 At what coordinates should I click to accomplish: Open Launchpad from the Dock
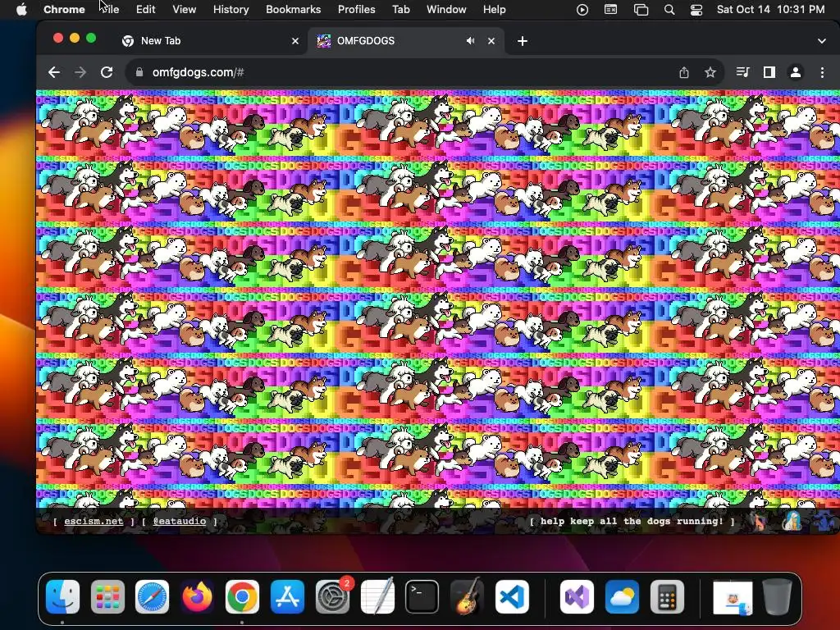(x=107, y=597)
